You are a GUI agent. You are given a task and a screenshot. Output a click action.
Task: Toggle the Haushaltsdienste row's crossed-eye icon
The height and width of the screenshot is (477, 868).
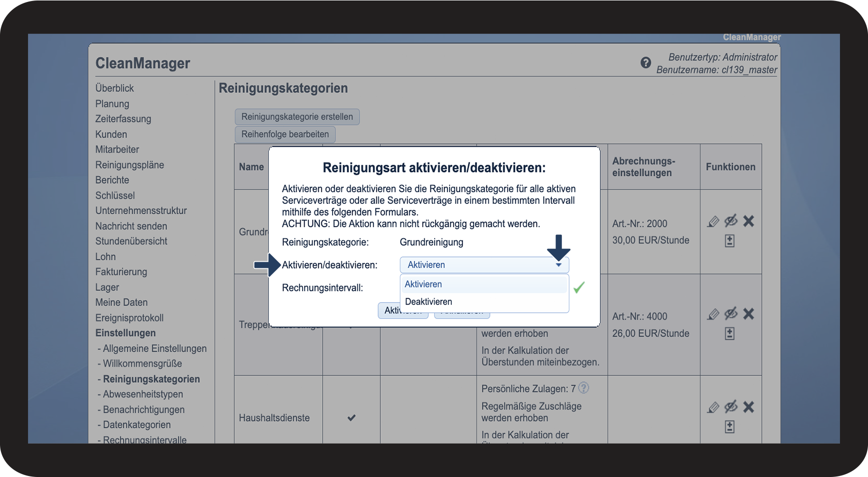(731, 406)
